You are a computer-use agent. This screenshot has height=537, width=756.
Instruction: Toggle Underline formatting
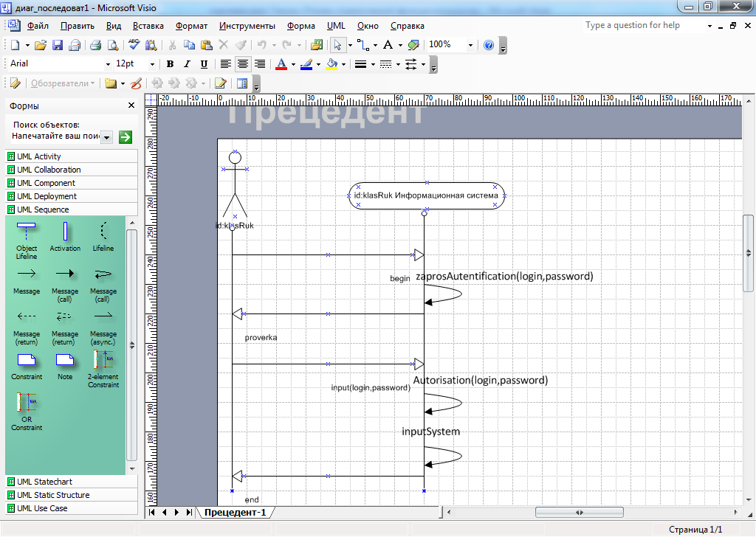point(204,64)
